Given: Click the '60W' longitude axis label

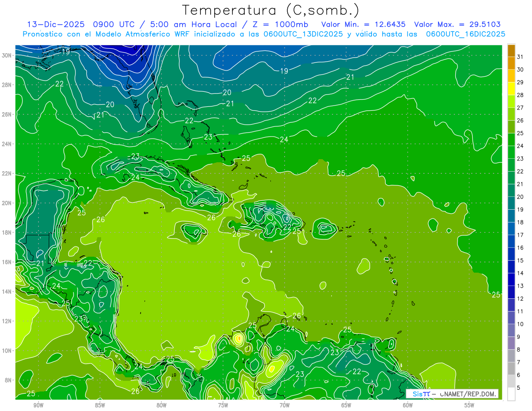Looking at the screenshot, I should click(408, 405).
